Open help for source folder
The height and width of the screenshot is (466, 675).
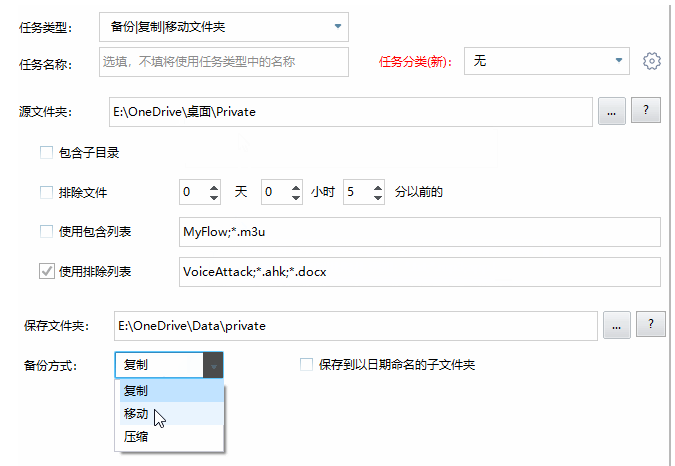(x=646, y=110)
